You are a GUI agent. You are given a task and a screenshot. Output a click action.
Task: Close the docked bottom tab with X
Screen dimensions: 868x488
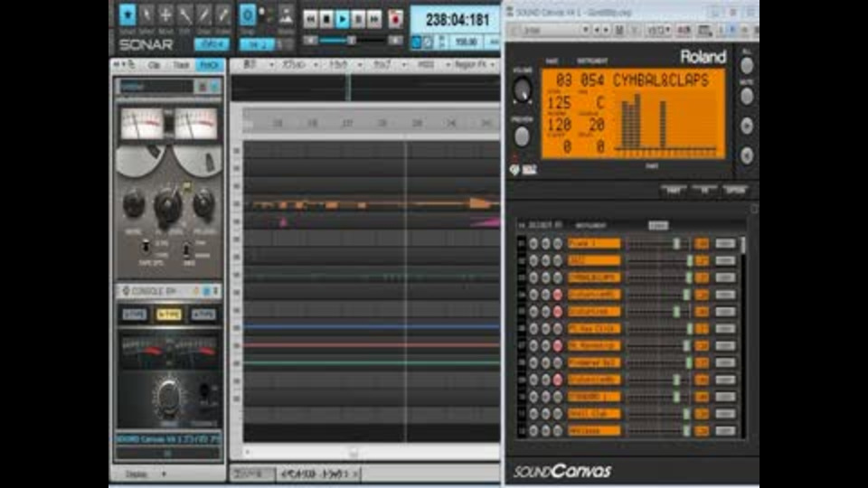coord(356,474)
